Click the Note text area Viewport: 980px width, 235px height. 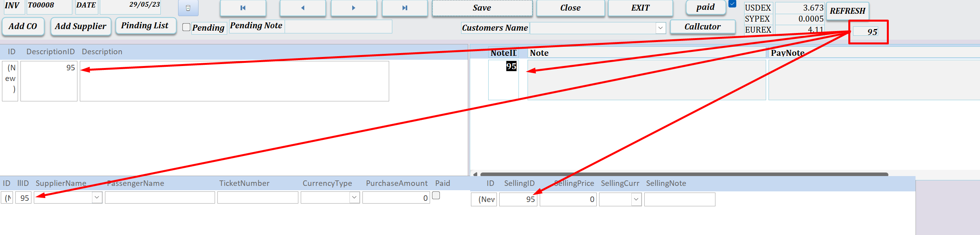coord(647,80)
